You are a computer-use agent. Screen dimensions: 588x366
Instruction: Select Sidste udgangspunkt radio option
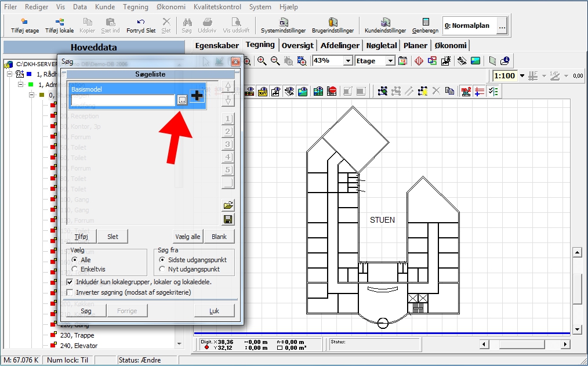tap(162, 259)
